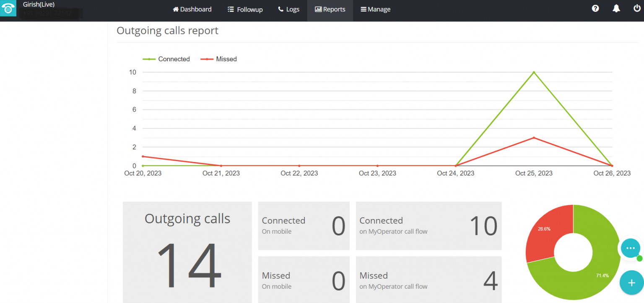Expand the Manage menu
The width and height of the screenshot is (644, 303).
pyautogui.click(x=375, y=9)
